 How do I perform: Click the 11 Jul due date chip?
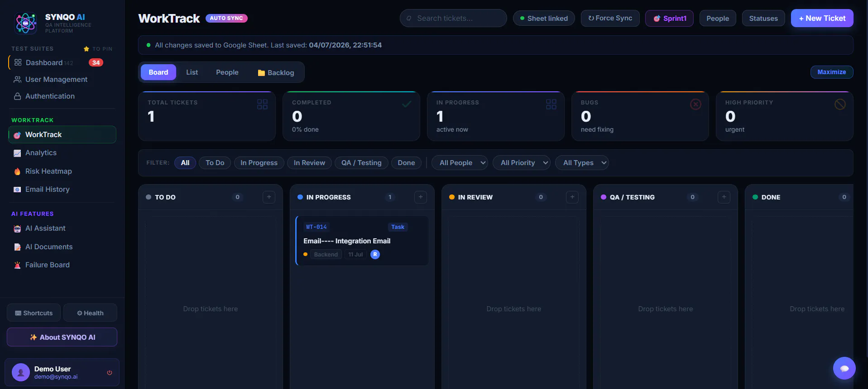pyautogui.click(x=355, y=255)
